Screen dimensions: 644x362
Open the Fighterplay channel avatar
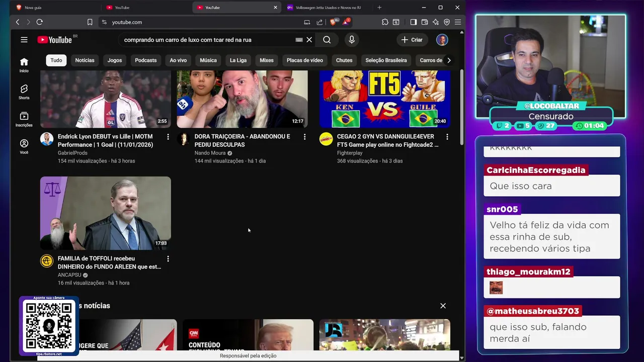(x=326, y=139)
